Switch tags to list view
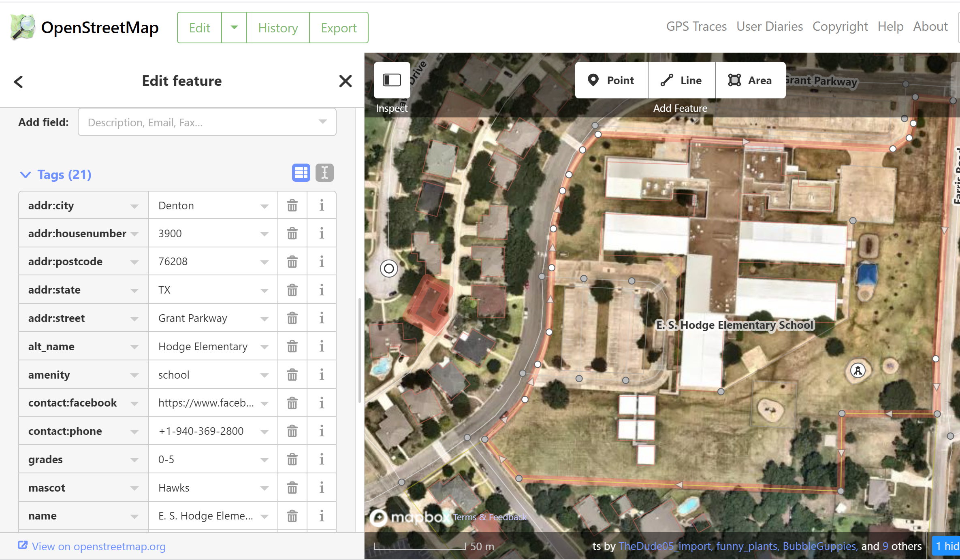Viewport: 960px width, 560px height. pos(301,173)
